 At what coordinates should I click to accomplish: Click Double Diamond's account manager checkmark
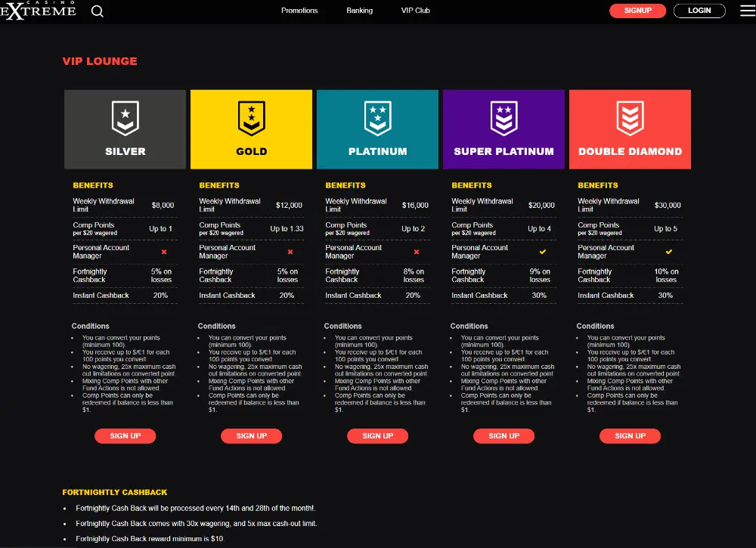point(669,252)
